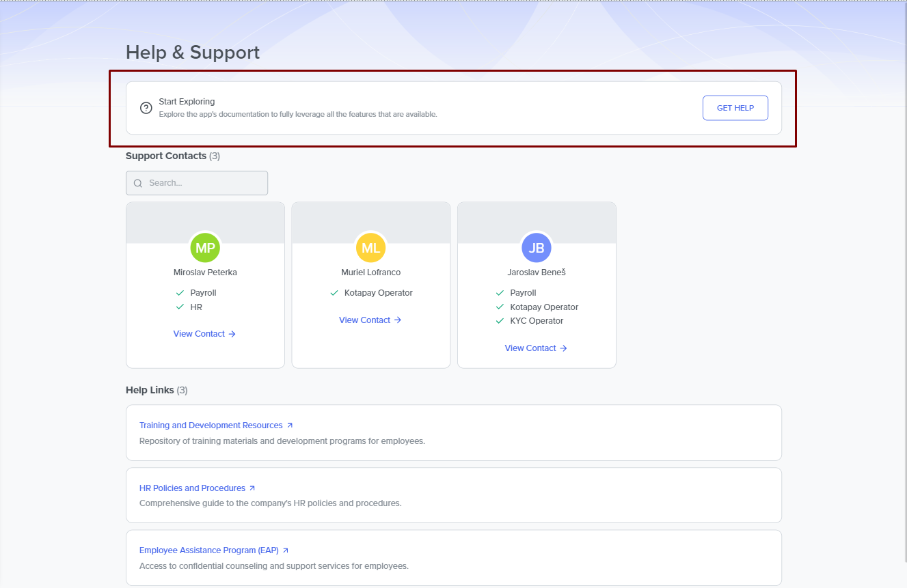Image resolution: width=907 pixels, height=588 pixels.
Task: Click the Kotapay Operator checkmark under Muriel Lofranco
Action: (334, 293)
